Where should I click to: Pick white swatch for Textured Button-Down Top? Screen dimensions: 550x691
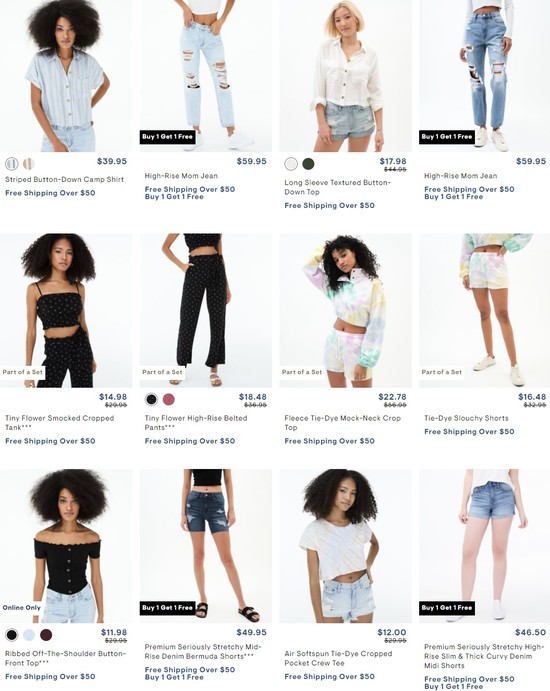click(291, 164)
